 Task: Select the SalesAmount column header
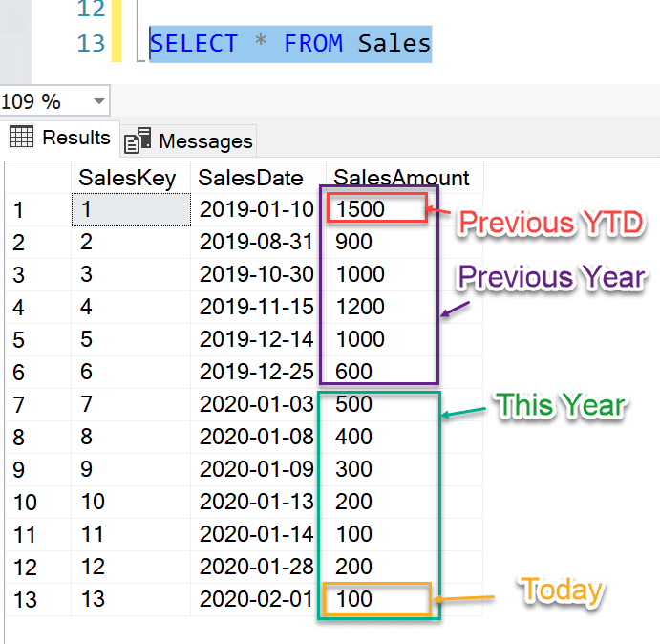[x=401, y=178]
